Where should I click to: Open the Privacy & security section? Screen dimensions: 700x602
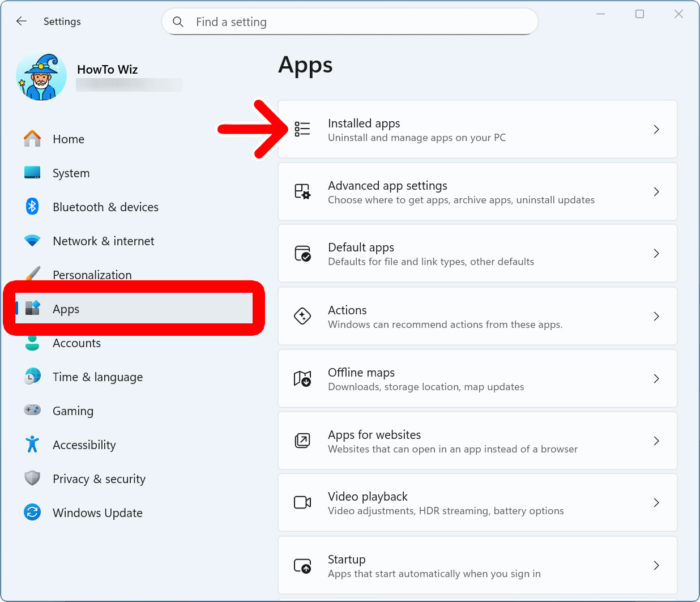pos(99,479)
